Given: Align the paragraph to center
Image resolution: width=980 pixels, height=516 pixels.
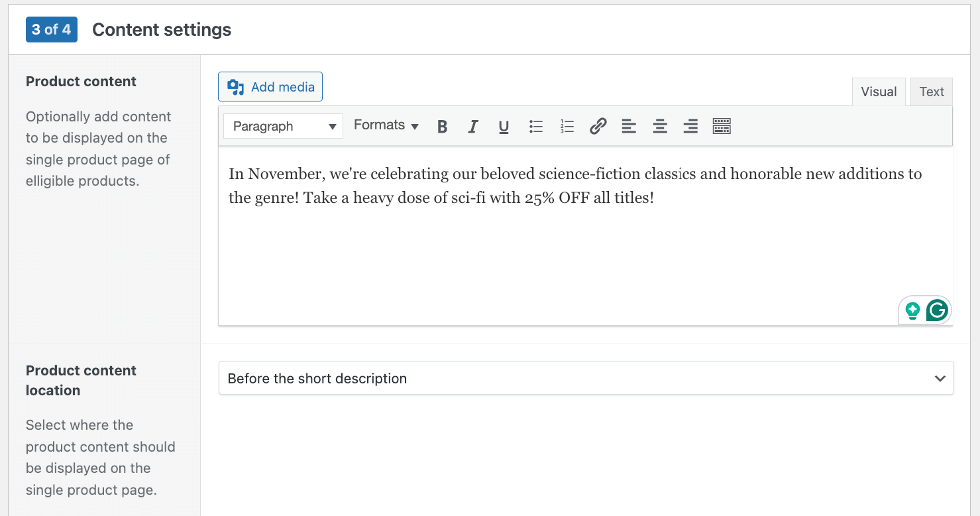Looking at the screenshot, I should [659, 125].
